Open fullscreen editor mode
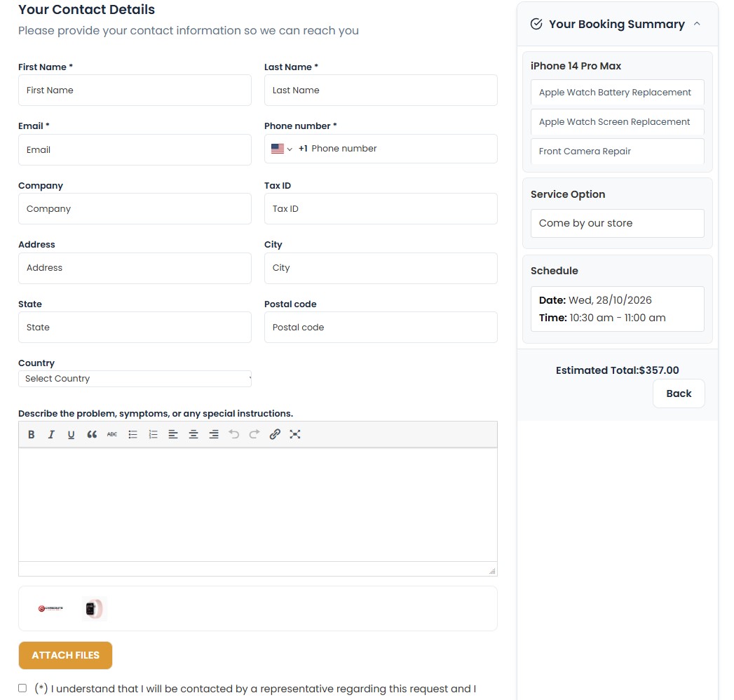 point(295,434)
